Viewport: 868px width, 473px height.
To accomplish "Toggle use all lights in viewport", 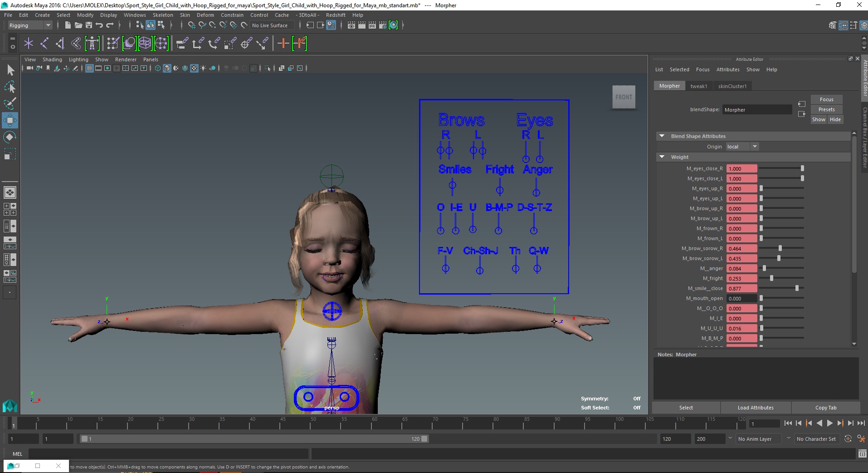I will [203, 68].
